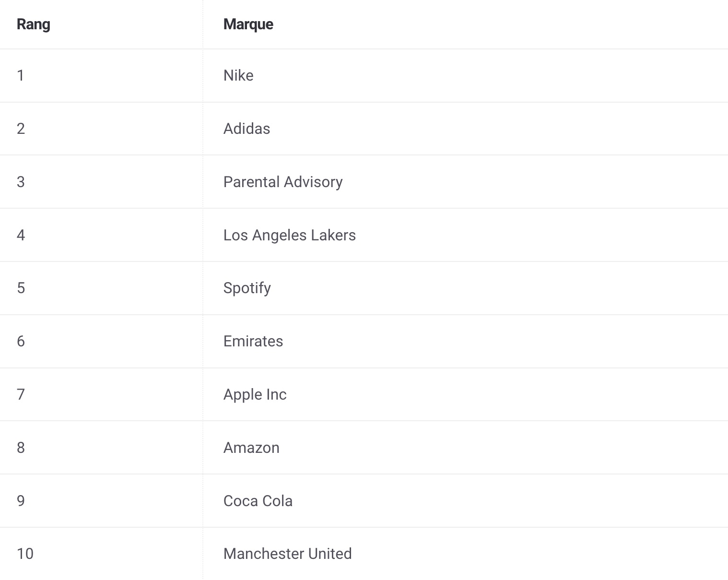The image size is (728, 580).
Task: Click the Marque column header
Action: pyautogui.click(x=248, y=24)
